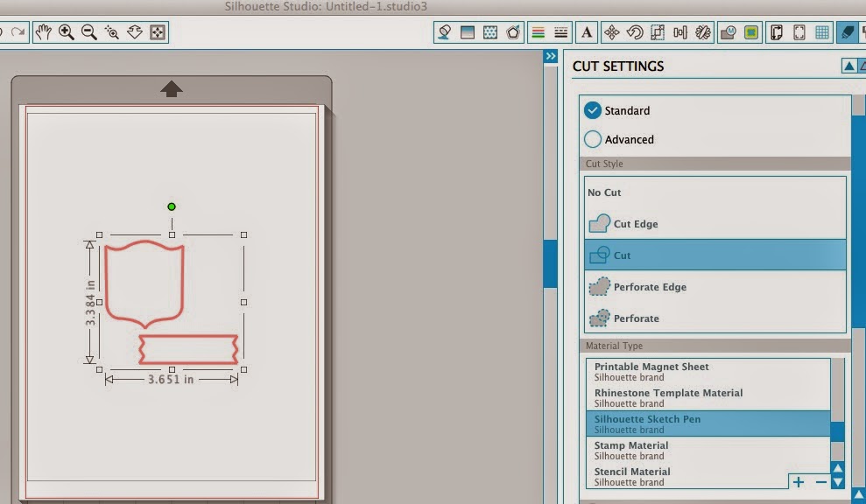Open the Offset window icon
This screenshot has width=866, height=504.
pyautogui.click(x=751, y=32)
